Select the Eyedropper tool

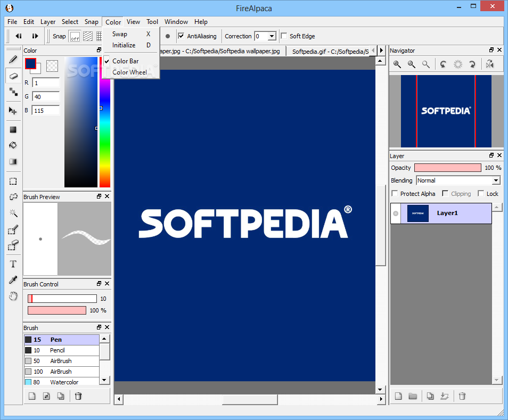[x=13, y=280]
